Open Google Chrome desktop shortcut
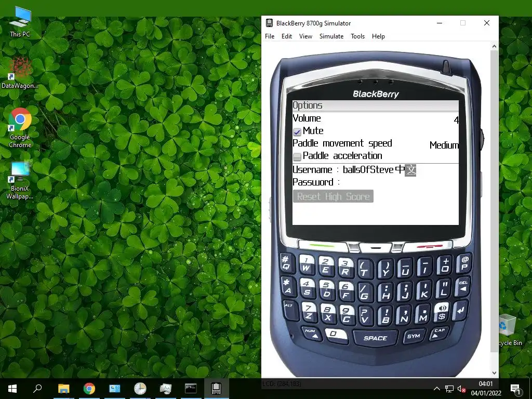The image size is (532, 399). coord(20,128)
